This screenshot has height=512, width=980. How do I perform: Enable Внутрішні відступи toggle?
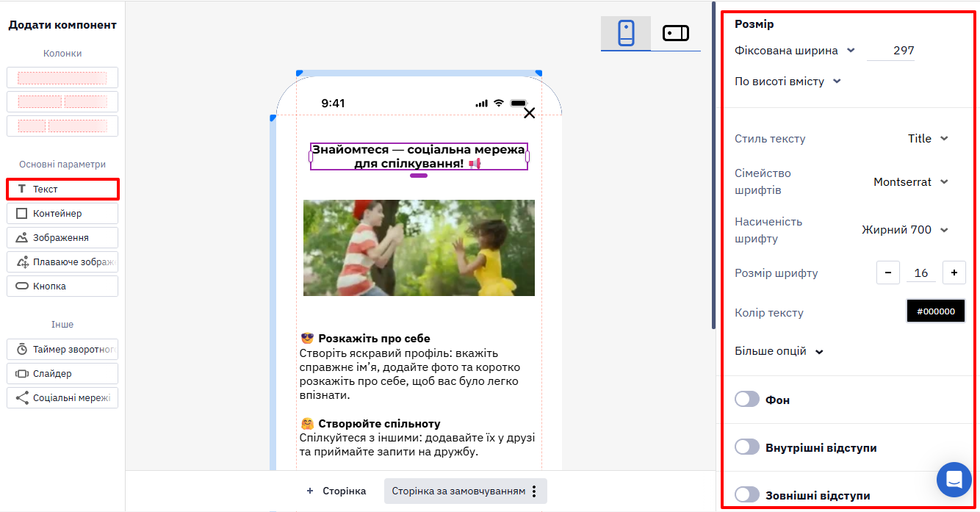pyautogui.click(x=747, y=447)
